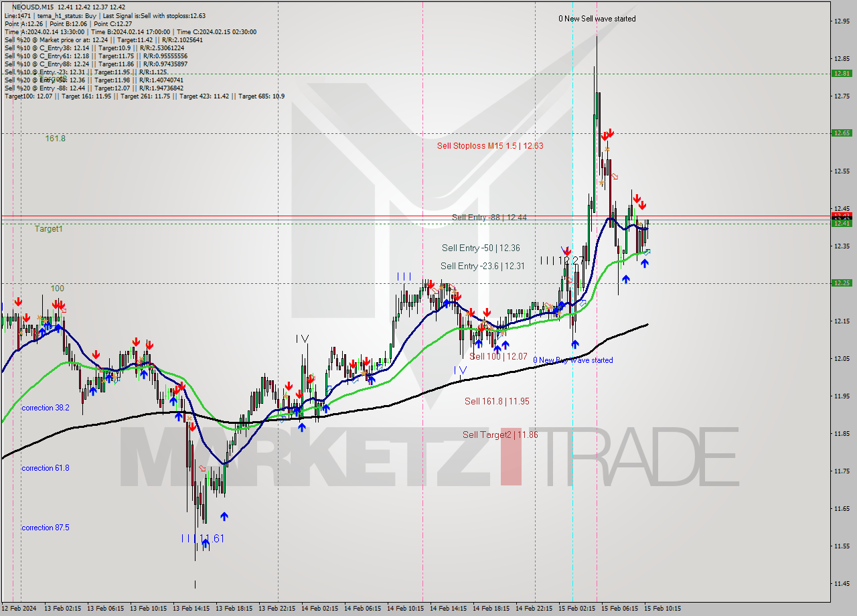Click the 12.05 price axis value
The height and width of the screenshot is (616, 857).
click(842, 358)
